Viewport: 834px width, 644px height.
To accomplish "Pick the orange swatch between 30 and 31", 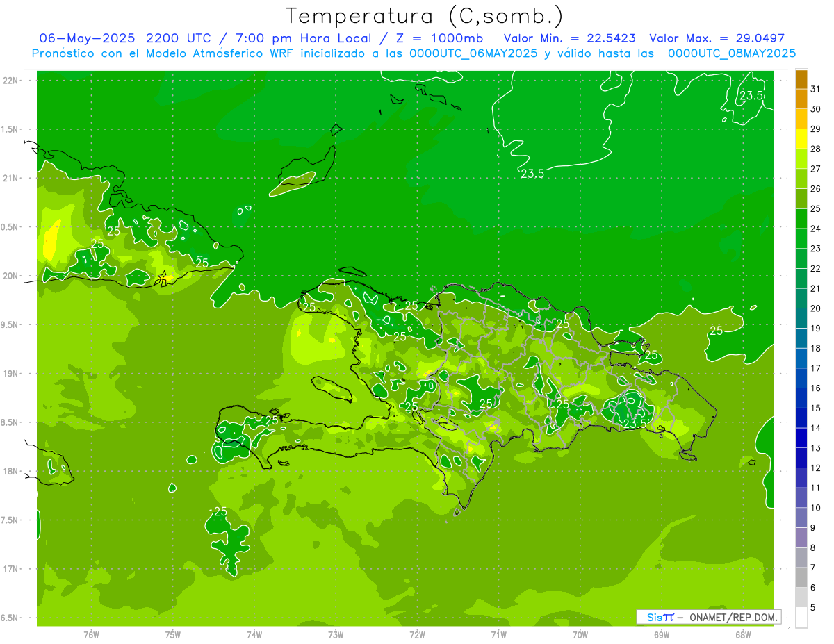I will pos(801,99).
